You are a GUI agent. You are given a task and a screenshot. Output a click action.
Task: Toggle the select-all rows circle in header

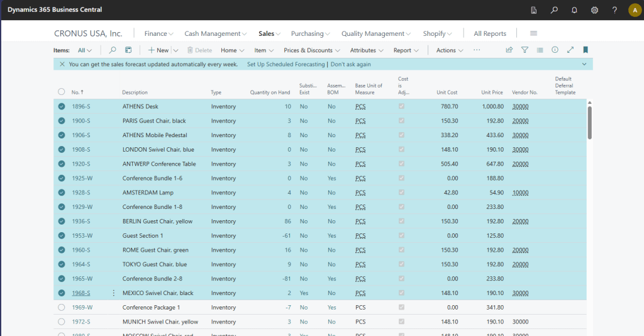click(x=62, y=92)
